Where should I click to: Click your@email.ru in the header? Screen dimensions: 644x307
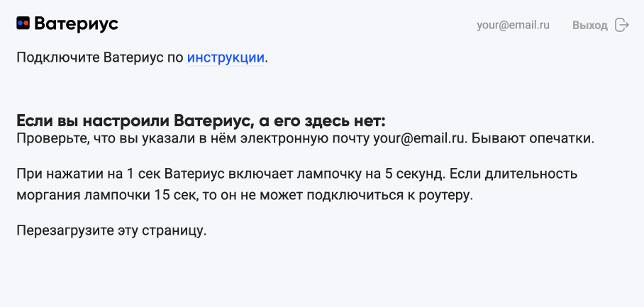click(513, 25)
